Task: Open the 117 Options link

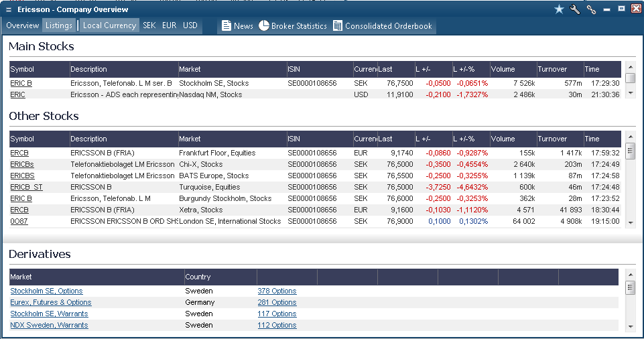Action: point(277,314)
